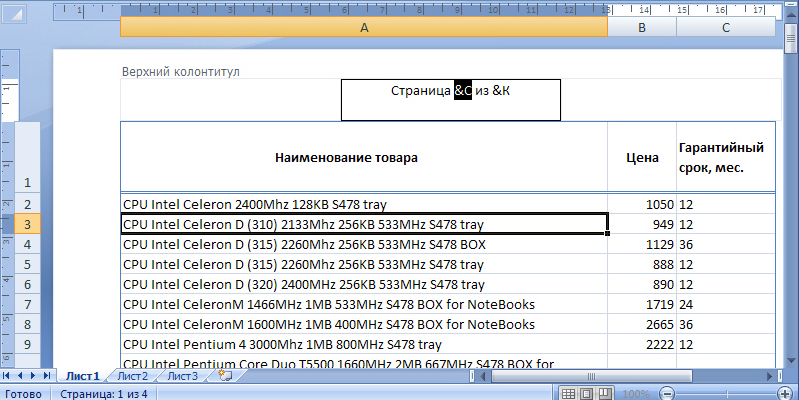Click 'Наименование товара' header cell

[x=364, y=157]
